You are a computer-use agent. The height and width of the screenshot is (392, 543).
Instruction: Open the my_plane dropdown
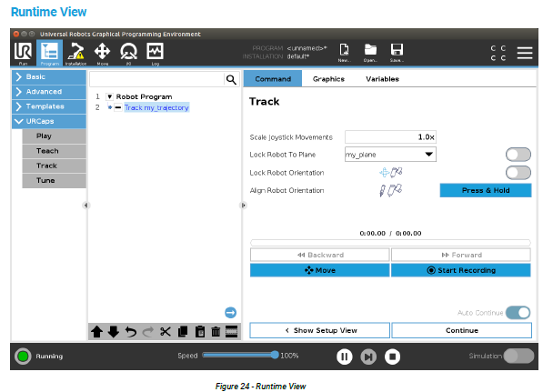coord(390,155)
